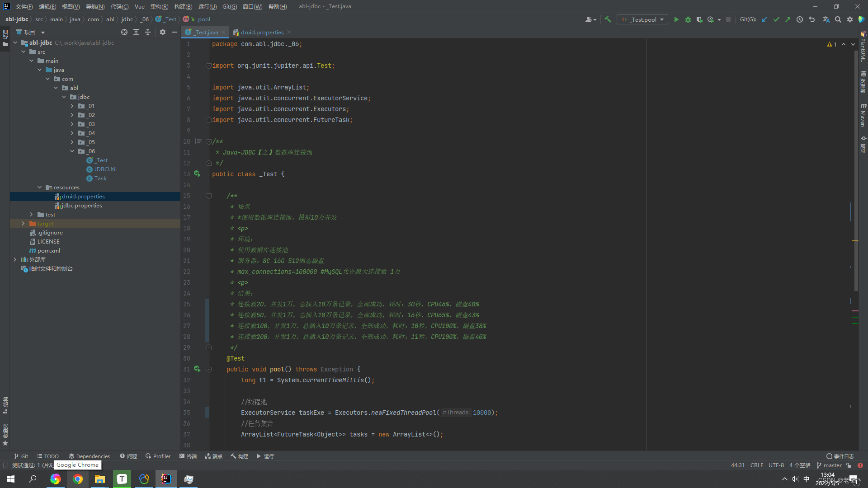Fold the pool method Javadoc comment
868x488 pixels.
click(209, 196)
